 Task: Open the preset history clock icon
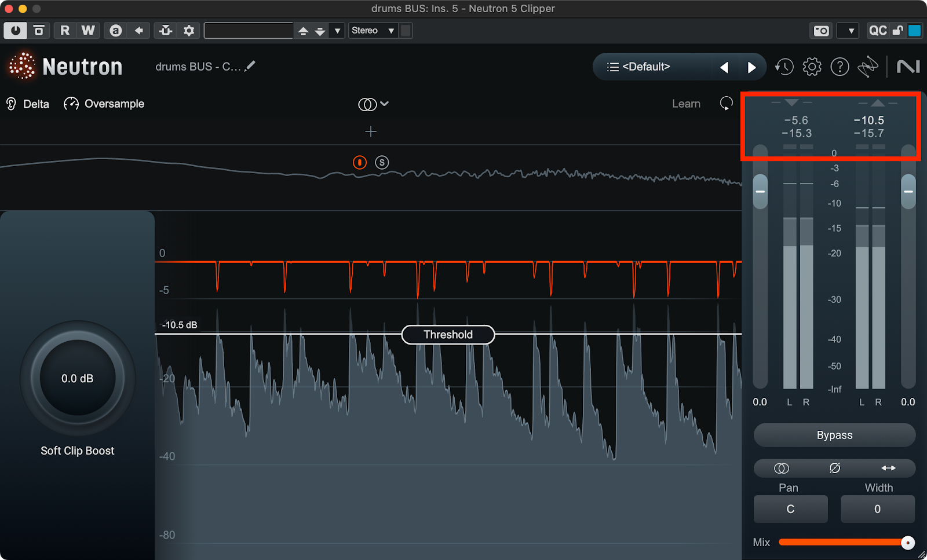[784, 67]
